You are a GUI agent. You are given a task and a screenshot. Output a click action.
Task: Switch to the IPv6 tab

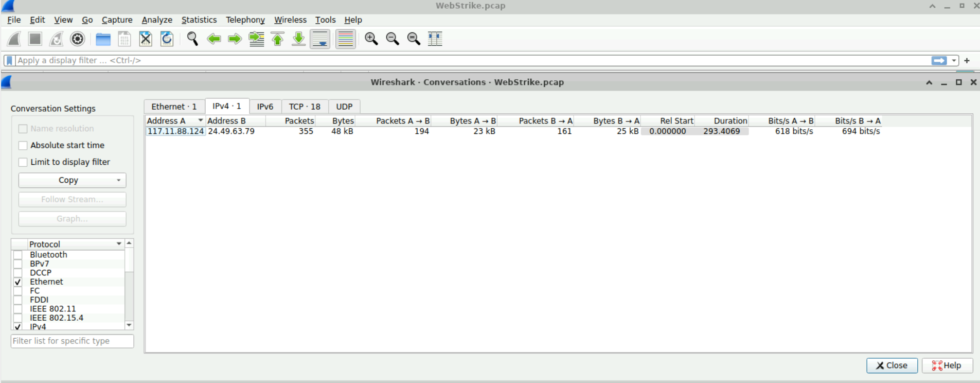(265, 107)
